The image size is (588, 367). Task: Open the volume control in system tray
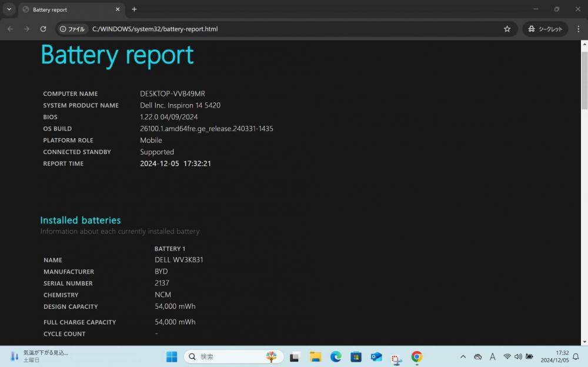coord(518,356)
